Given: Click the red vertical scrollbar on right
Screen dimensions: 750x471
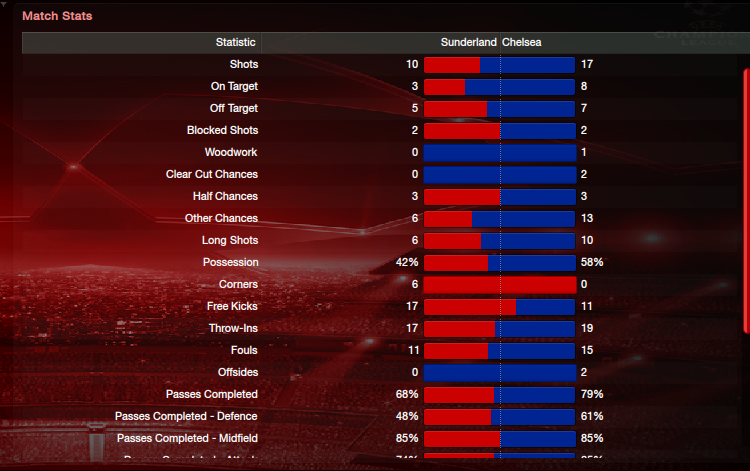Looking at the screenshot, I should click(x=746, y=201).
